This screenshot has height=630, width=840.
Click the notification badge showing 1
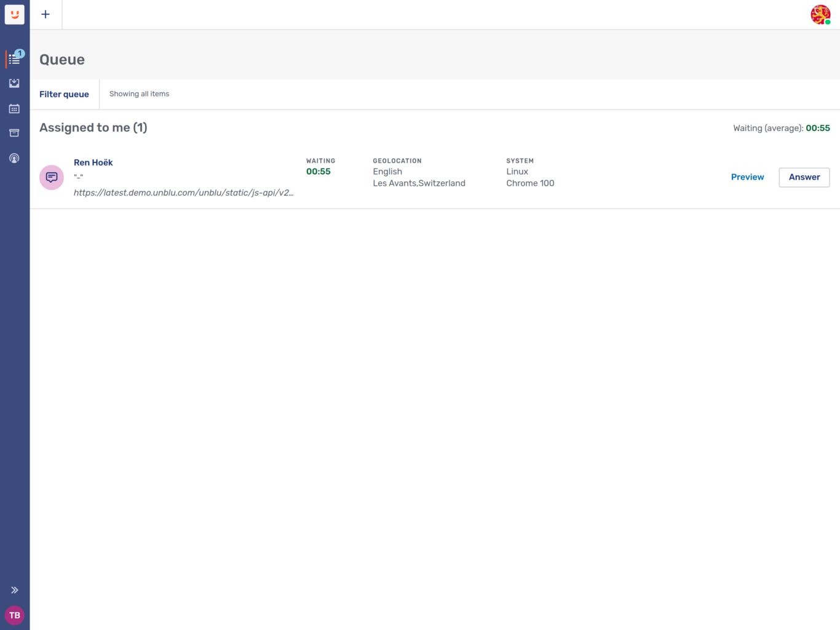click(x=20, y=54)
